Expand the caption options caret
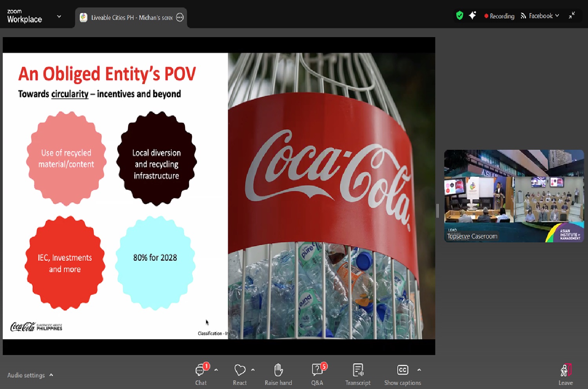The image size is (588, 389). [419, 370]
